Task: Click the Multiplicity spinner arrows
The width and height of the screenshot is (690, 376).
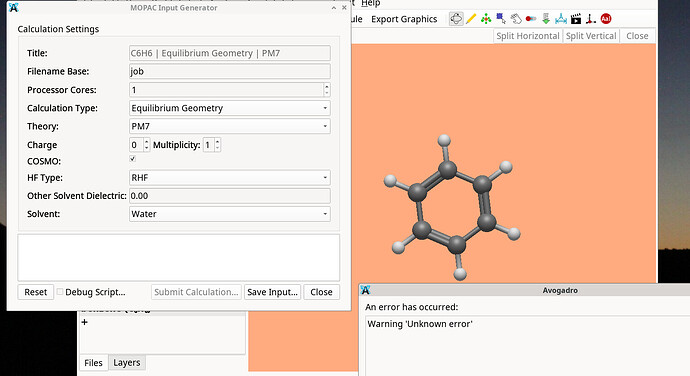Action: pyautogui.click(x=217, y=145)
